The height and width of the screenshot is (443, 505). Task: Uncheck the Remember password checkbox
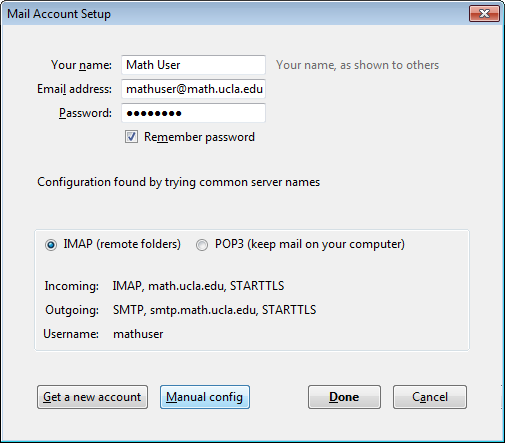131,137
